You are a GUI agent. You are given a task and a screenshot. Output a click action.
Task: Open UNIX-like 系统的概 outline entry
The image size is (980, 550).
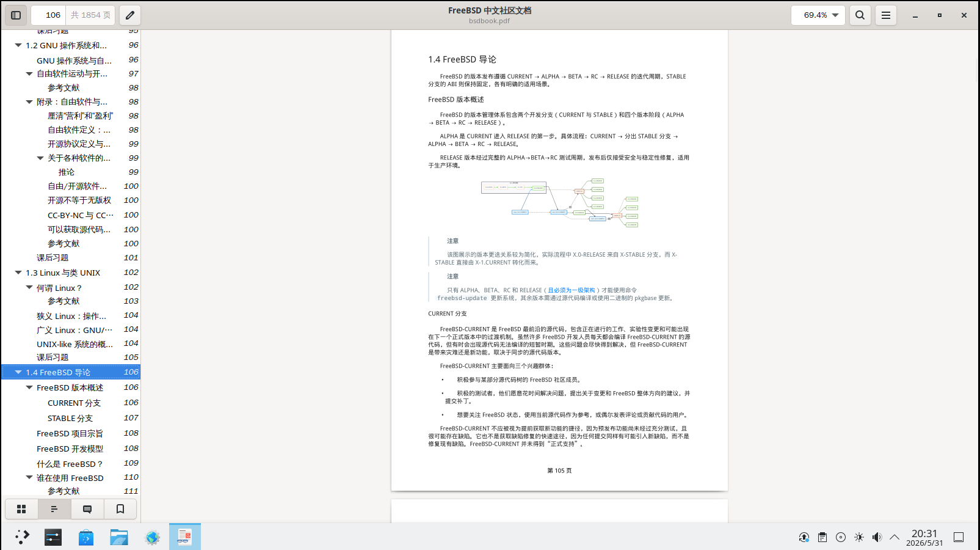click(74, 344)
